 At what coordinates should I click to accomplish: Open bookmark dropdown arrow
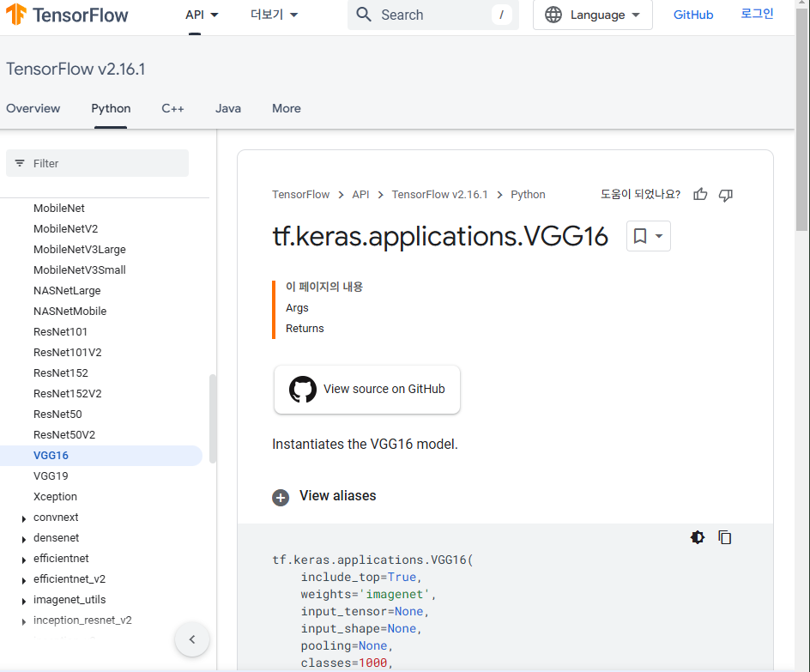659,236
